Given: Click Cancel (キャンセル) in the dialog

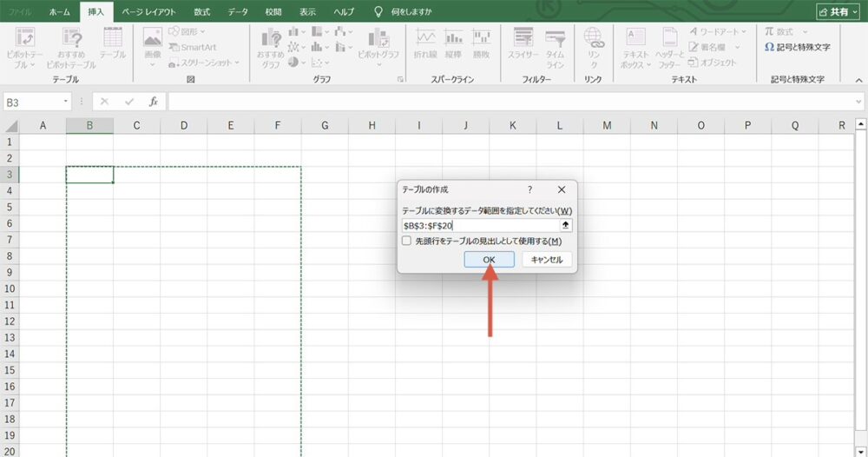Looking at the screenshot, I should click(x=546, y=259).
